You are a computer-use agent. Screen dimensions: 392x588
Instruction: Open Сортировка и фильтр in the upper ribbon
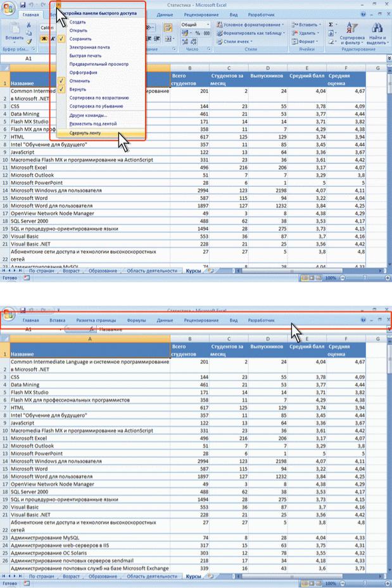352,34
